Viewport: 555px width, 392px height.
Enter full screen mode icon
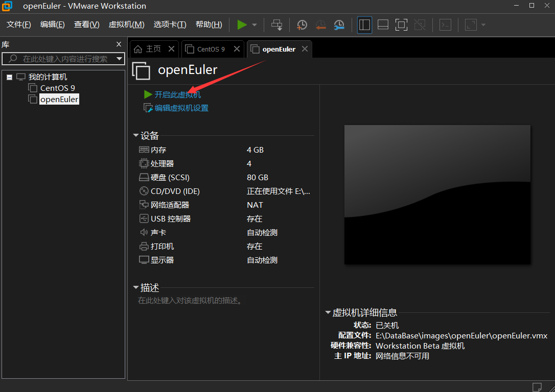(401, 24)
